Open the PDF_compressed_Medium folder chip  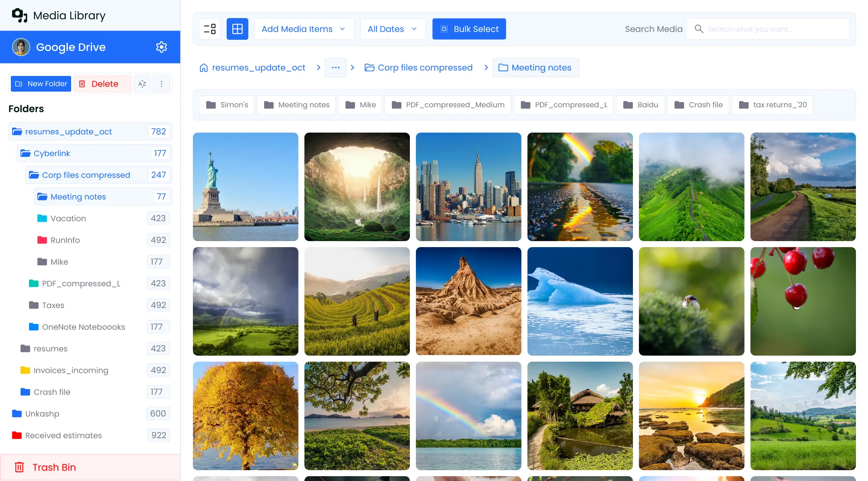[x=448, y=105]
